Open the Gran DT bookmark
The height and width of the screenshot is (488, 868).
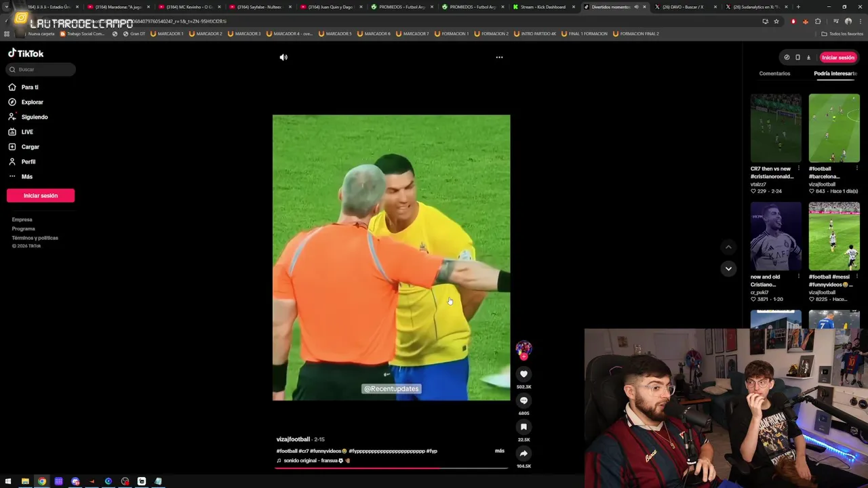[x=134, y=34]
